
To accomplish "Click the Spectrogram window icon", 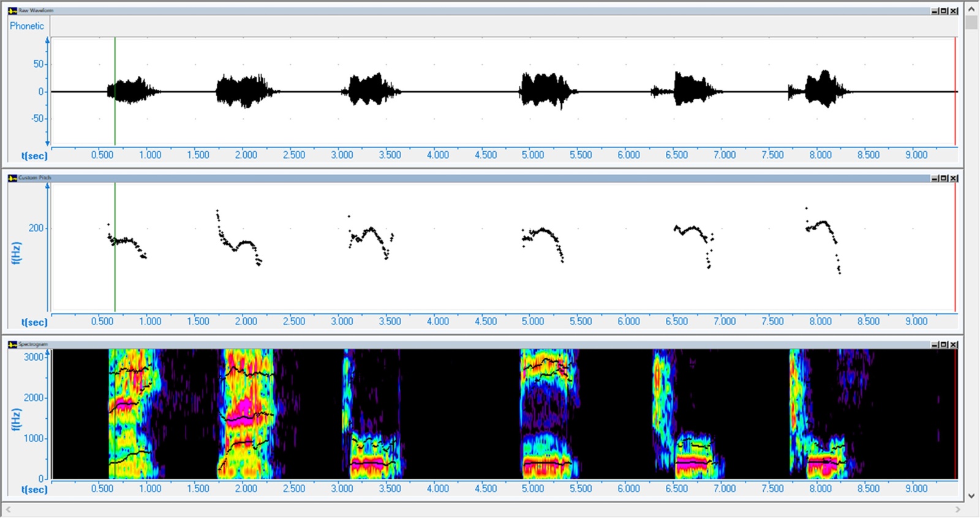I will (12, 345).
